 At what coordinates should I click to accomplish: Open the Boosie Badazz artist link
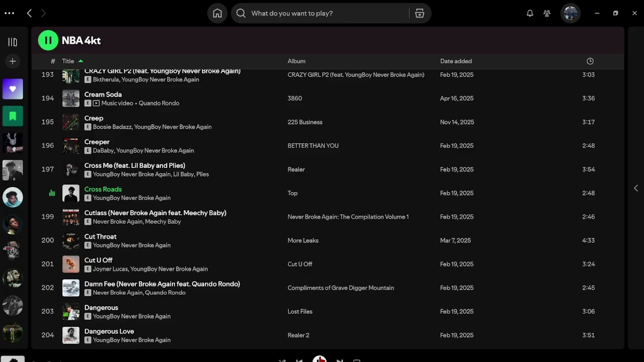[112, 127]
